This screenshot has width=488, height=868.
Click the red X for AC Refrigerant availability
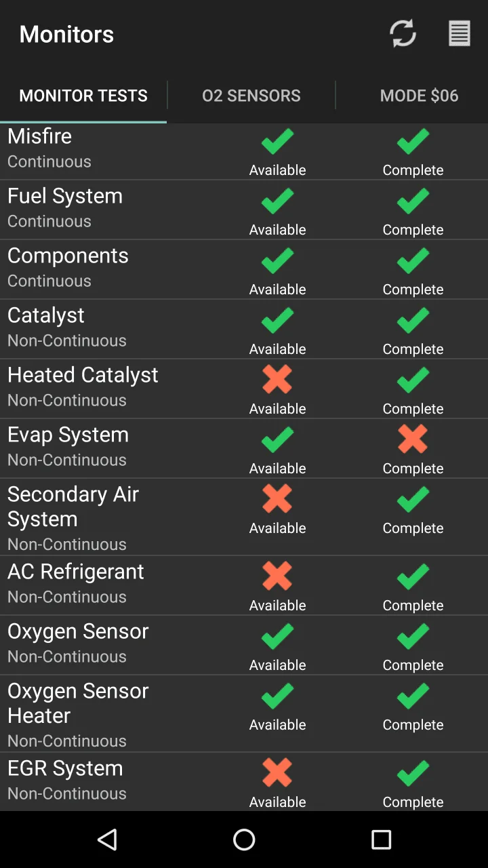[x=277, y=576]
